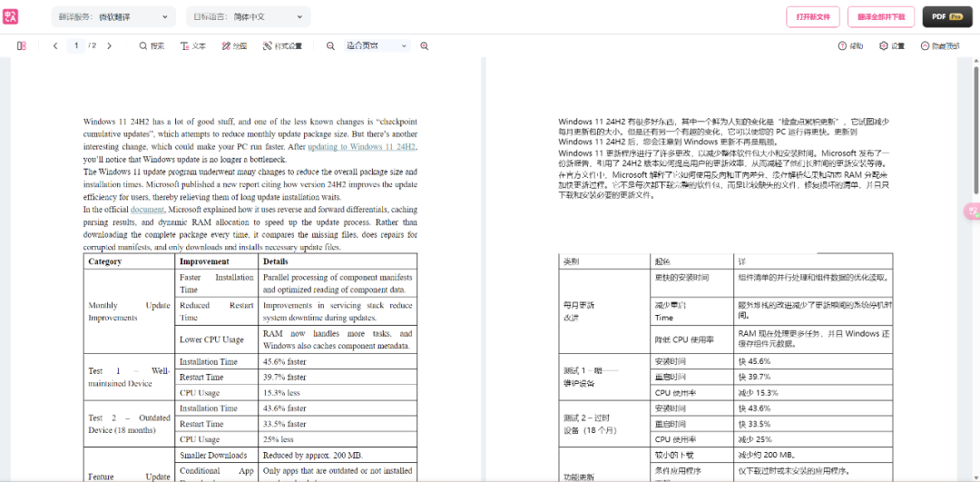Toggle the sidebar layout panel icon
Viewport: 980px width, 482px height.
tap(21, 45)
